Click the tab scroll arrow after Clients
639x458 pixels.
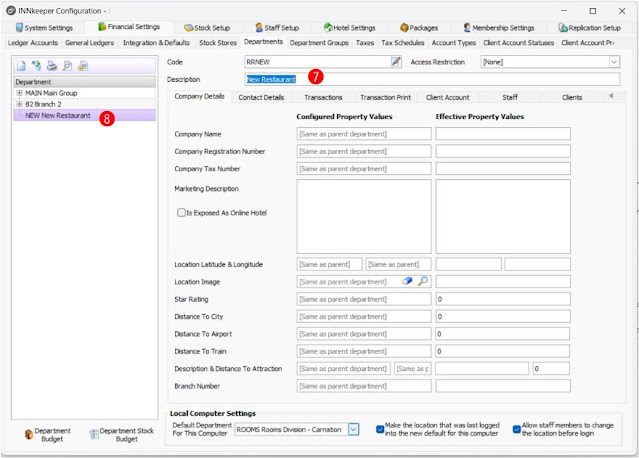click(x=611, y=96)
